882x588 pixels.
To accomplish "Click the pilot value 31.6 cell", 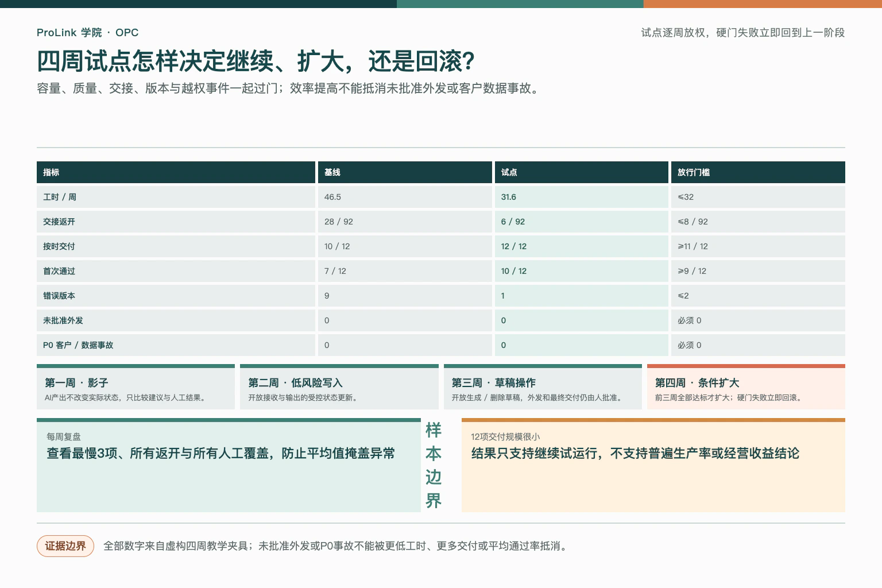I will coord(582,197).
